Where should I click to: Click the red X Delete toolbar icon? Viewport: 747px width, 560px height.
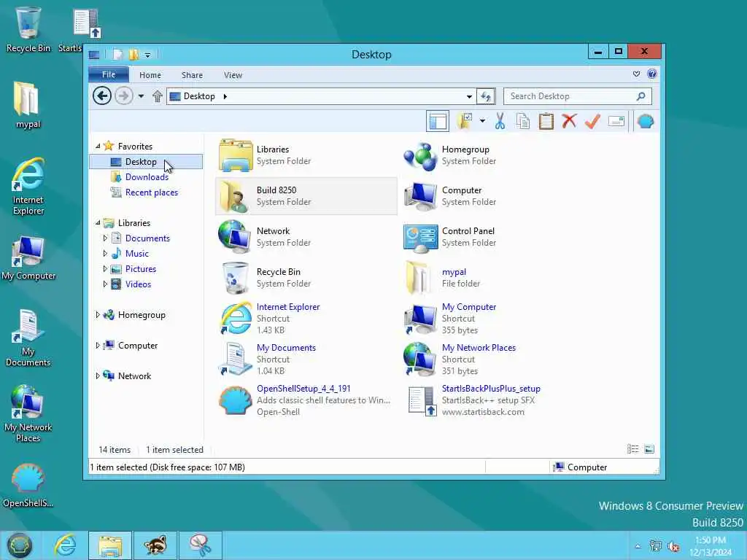coord(569,121)
